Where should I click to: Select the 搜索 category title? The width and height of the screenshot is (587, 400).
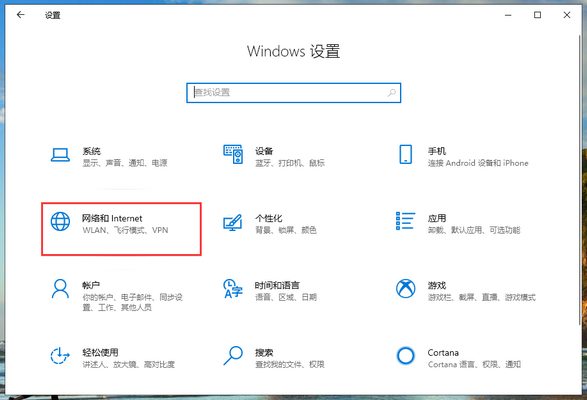pos(264,352)
